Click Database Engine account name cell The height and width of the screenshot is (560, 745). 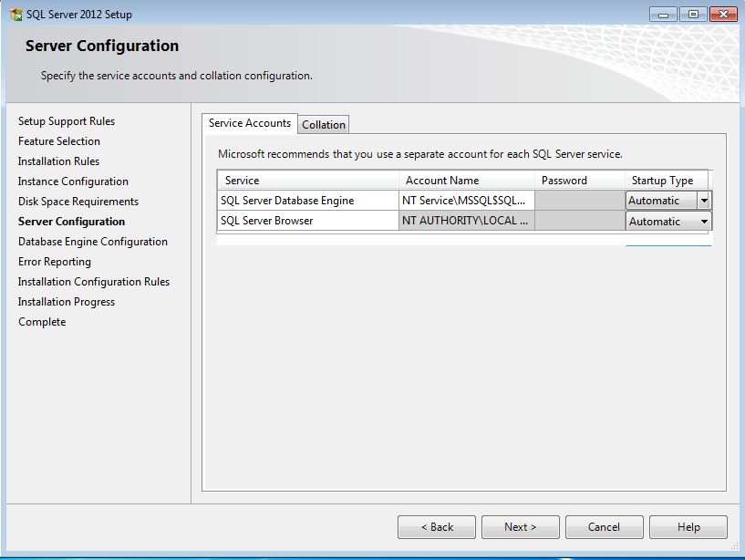pyautogui.click(x=466, y=201)
